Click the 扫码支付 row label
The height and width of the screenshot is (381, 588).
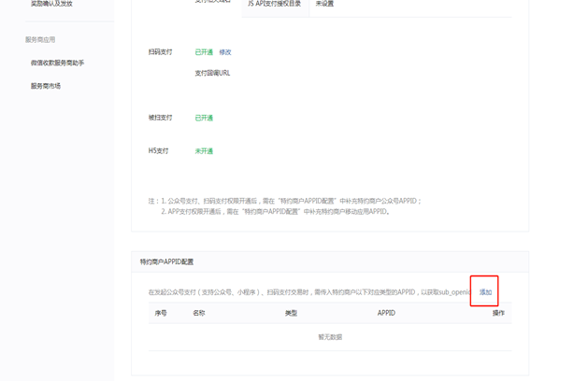pos(160,51)
